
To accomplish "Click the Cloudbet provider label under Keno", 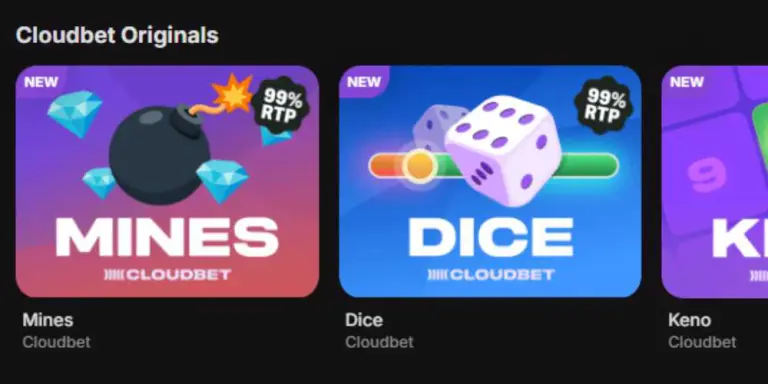I will (x=702, y=342).
